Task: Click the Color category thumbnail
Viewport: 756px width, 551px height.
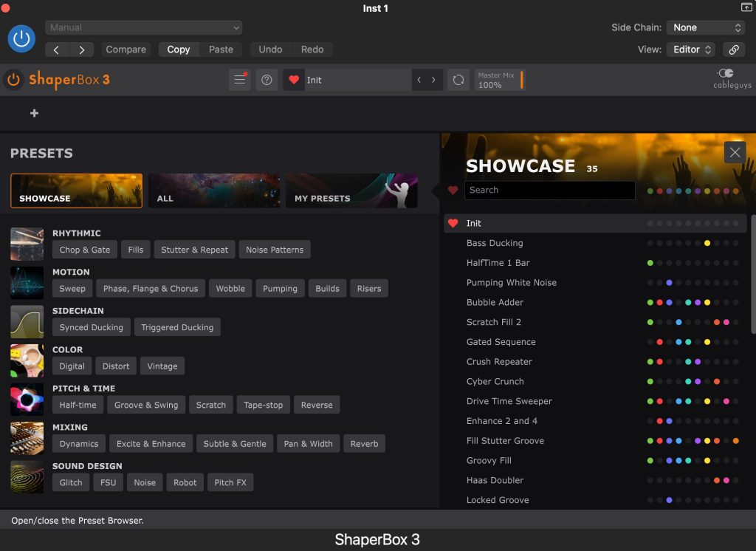Action: click(27, 360)
